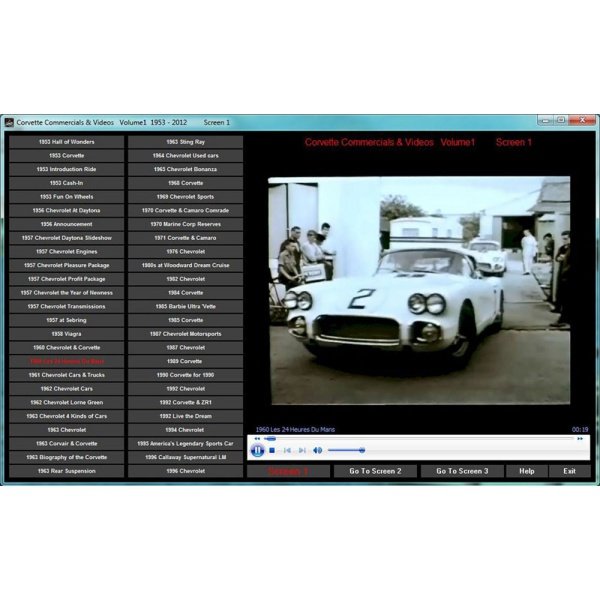Screen dimensions: 600x600
Task: Open Go To Screen 3
Action: (x=461, y=471)
